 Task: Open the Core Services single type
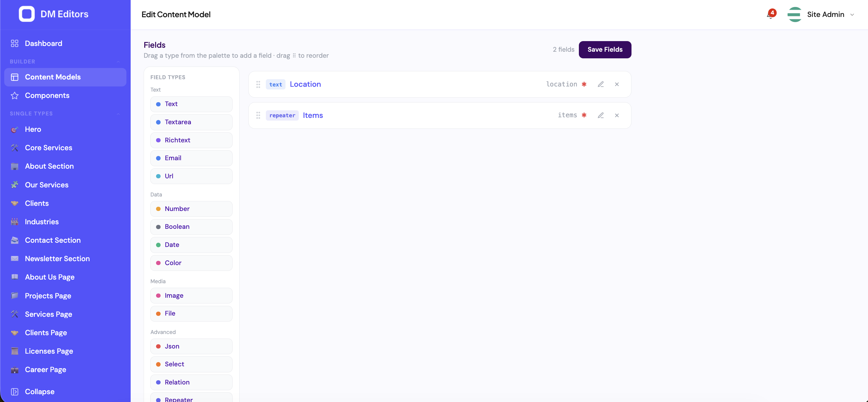[65, 148]
